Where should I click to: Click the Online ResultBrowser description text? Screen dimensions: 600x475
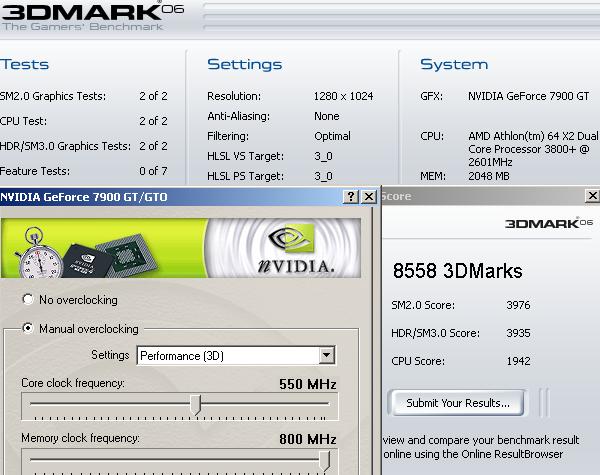(x=481, y=447)
